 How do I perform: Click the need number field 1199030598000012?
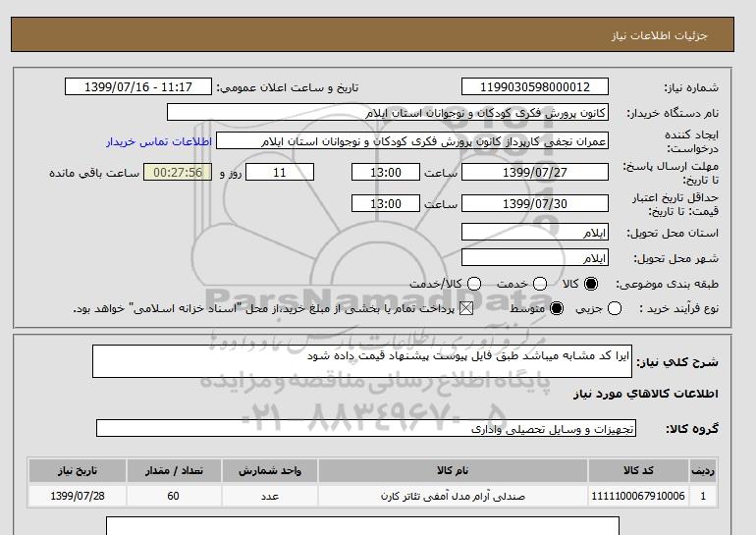[x=535, y=86]
